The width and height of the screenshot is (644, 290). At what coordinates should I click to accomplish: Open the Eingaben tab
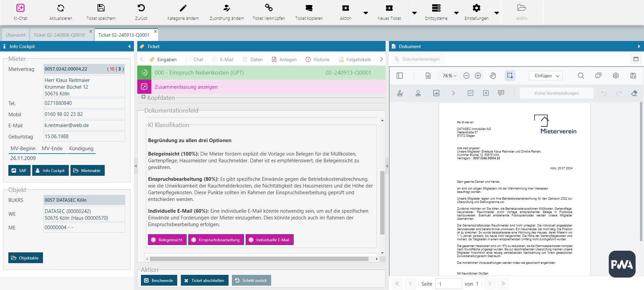163,59
